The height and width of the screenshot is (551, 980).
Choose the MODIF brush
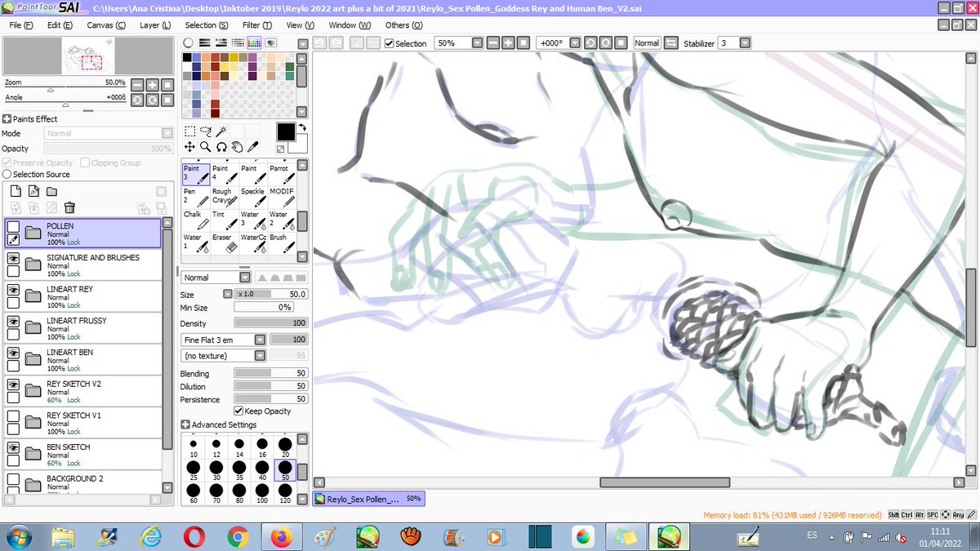281,196
